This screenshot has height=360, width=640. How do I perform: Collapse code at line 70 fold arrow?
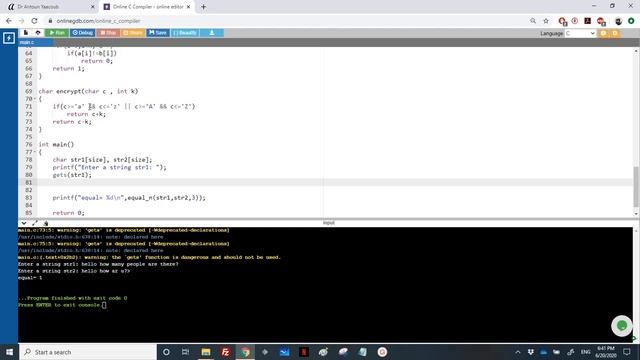tap(35, 99)
